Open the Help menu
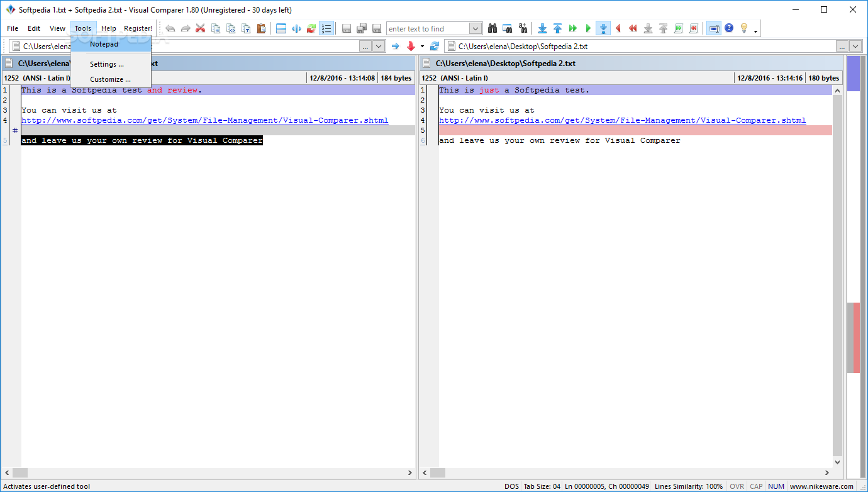This screenshot has height=492, width=868. 109,28
